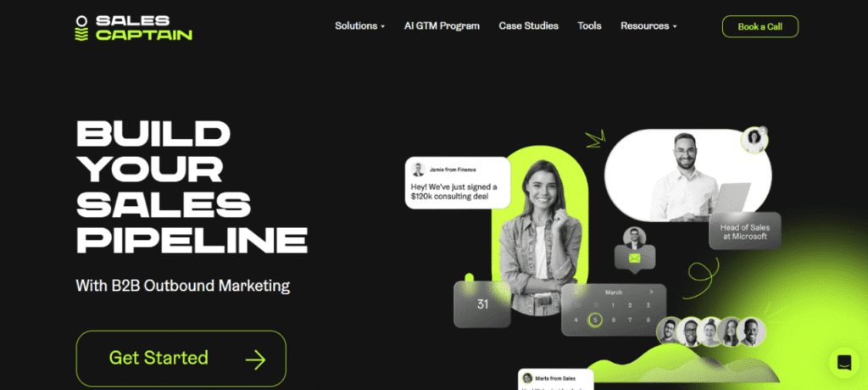The width and height of the screenshot is (868, 390).
Task: Open the chat widget bubble icon
Action: coord(844,363)
